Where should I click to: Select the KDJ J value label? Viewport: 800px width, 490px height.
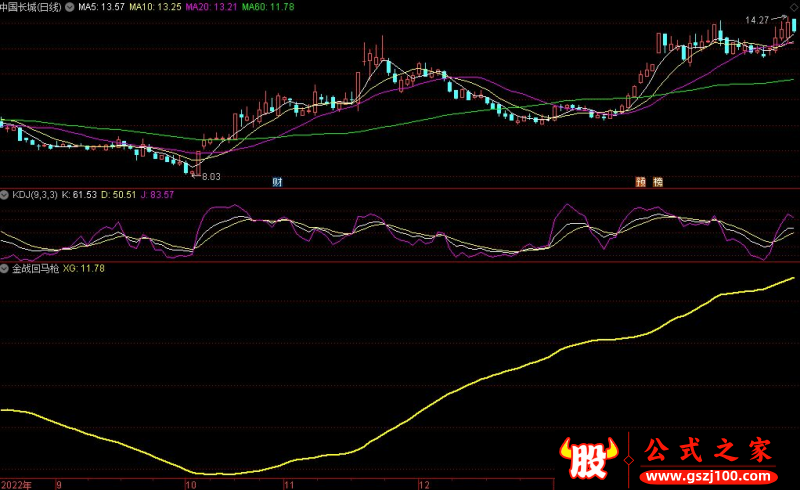(x=155, y=194)
